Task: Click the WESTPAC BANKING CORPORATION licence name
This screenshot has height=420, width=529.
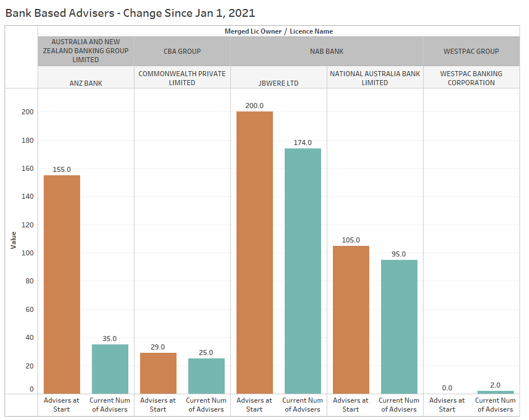Action: 471,78
